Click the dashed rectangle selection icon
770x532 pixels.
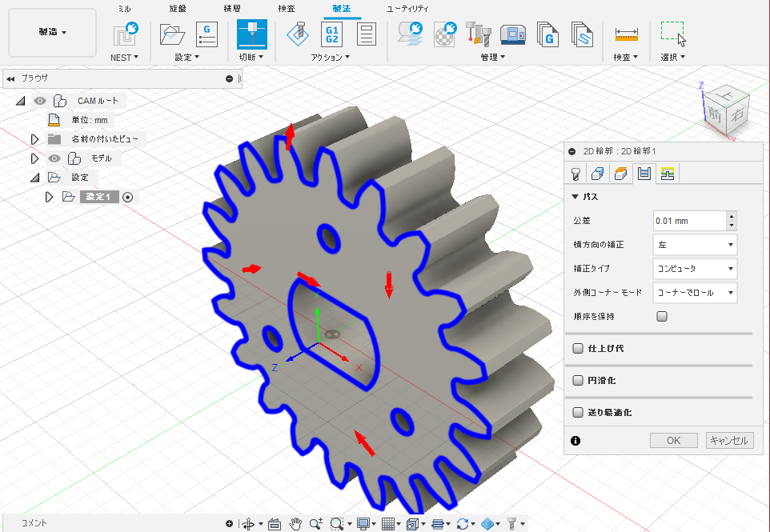pos(673,34)
